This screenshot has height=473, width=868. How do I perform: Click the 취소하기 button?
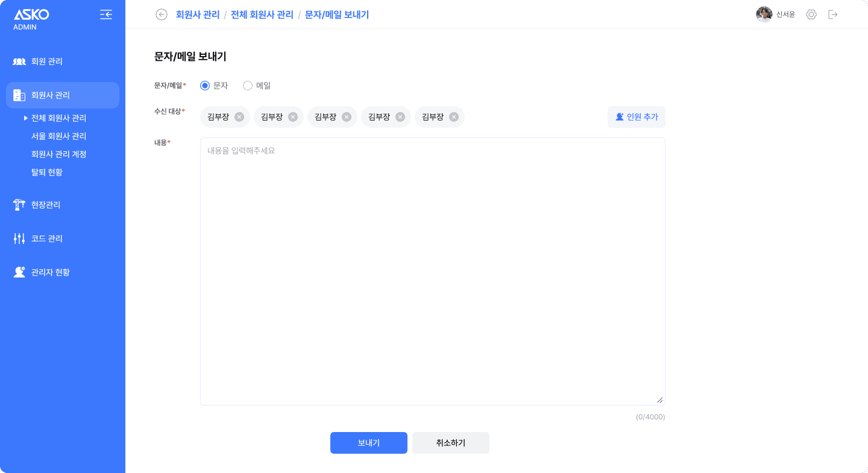450,443
